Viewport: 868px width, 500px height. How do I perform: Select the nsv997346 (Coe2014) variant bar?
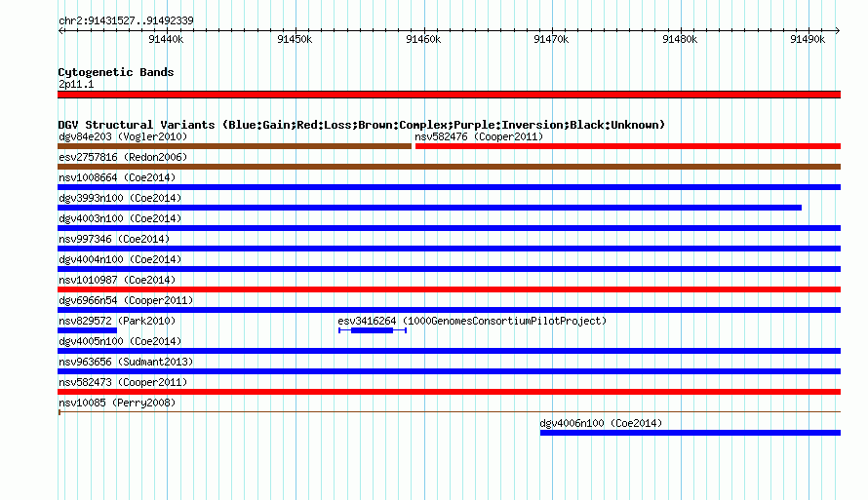[449, 249]
